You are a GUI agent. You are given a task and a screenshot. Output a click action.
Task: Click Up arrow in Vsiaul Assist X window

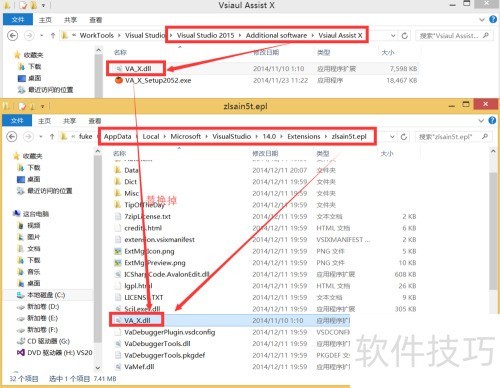[x=53, y=35]
